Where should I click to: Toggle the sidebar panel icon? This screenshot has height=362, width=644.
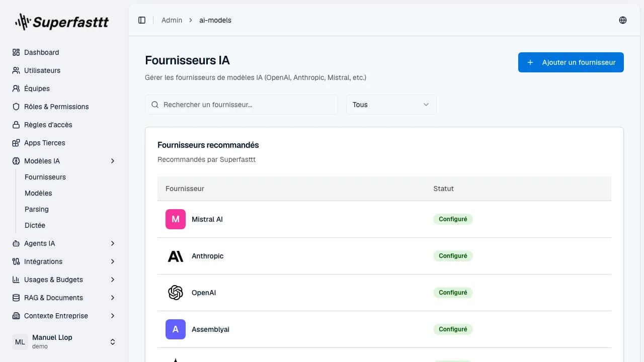click(x=142, y=20)
